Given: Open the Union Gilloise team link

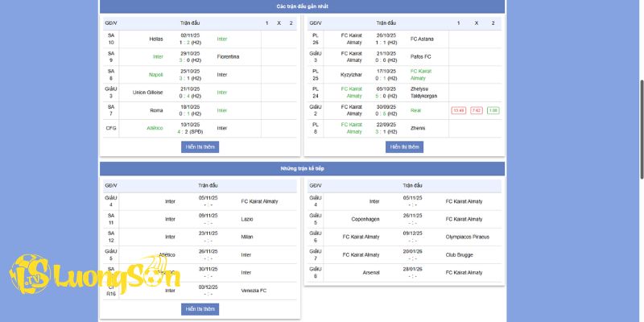Looking at the screenshot, I should (148, 92).
